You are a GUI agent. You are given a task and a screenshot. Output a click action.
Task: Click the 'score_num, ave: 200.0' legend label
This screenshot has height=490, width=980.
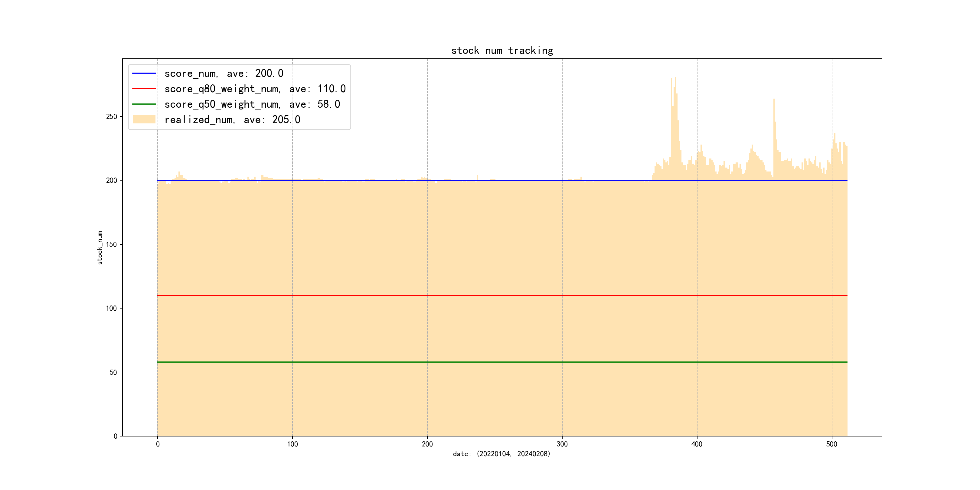pyautogui.click(x=224, y=73)
